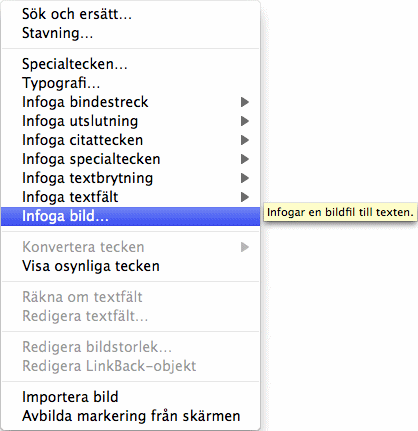The width and height of the screenshot is (418, 431).
Task: Select Stavning menu entry
Action: coord(130,33)
